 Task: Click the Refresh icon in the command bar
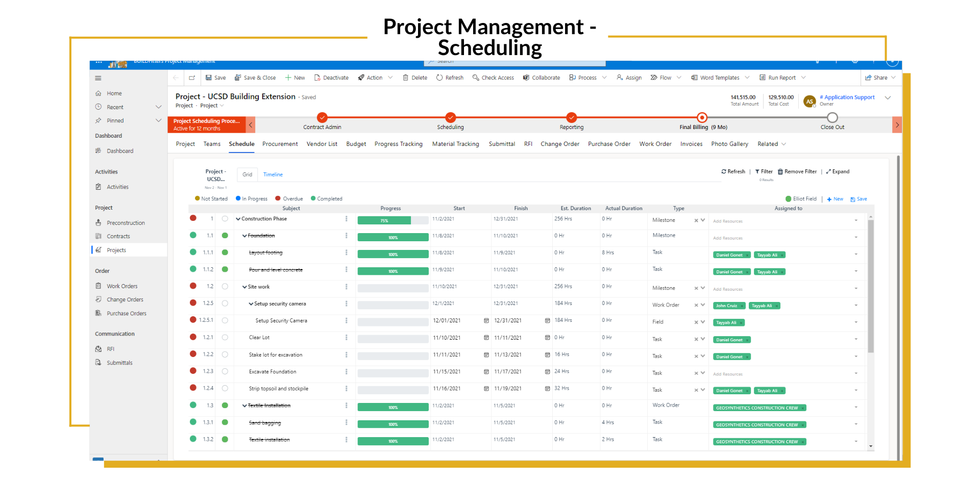click(x=439, y=78)
